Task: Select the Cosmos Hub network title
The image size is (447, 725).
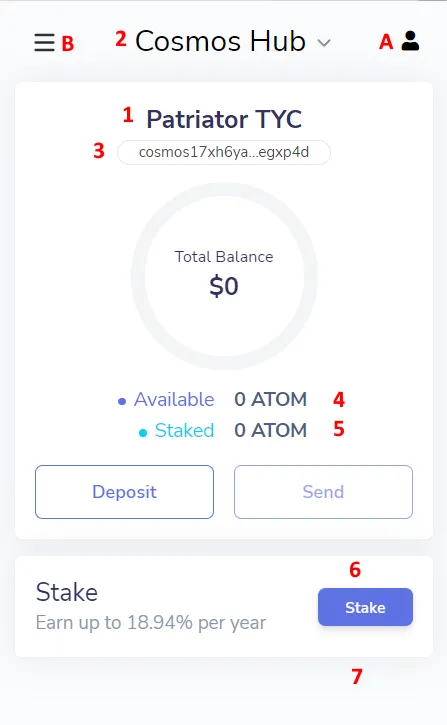Action: 220,41
